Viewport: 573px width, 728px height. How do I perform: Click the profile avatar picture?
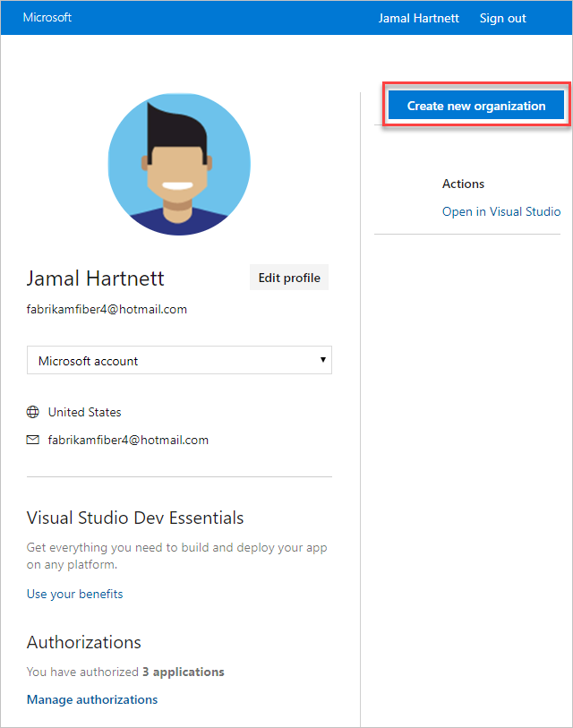click(179, 164)
